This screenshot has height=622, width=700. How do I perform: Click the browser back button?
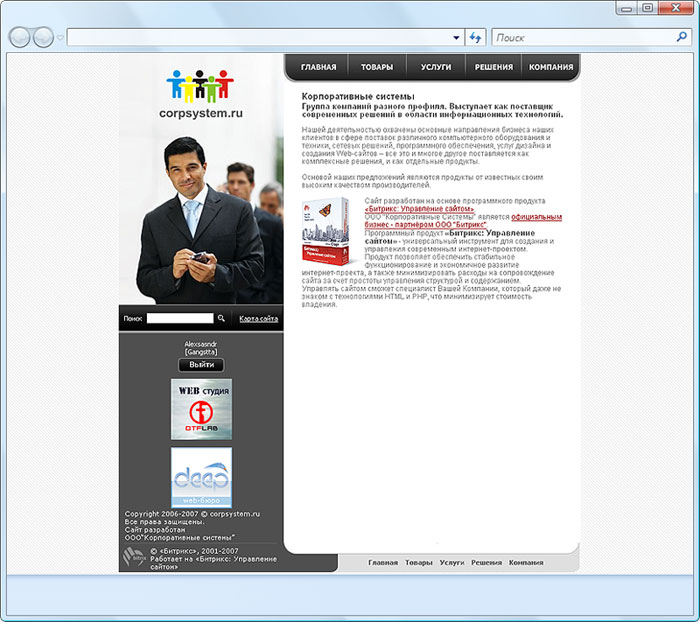click(x=20, y=37)
